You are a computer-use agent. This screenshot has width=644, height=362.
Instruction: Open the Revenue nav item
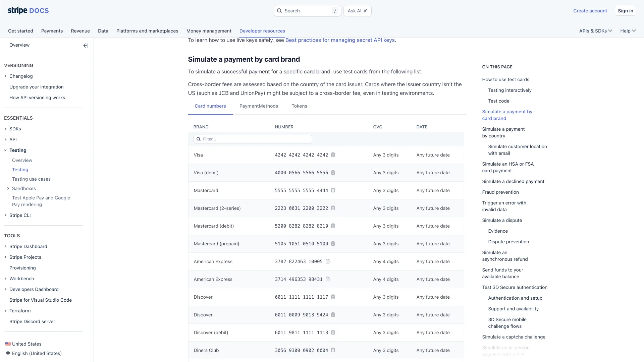click(80, 31)
